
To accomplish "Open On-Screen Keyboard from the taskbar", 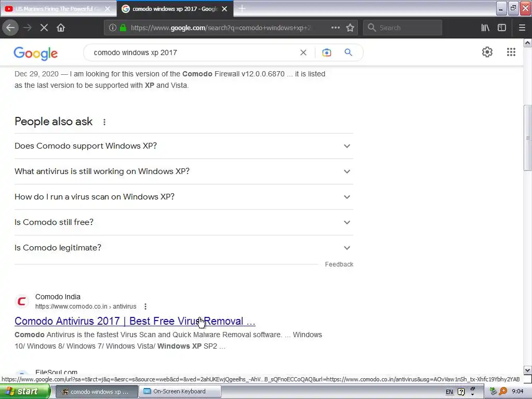I will [180, 392].
